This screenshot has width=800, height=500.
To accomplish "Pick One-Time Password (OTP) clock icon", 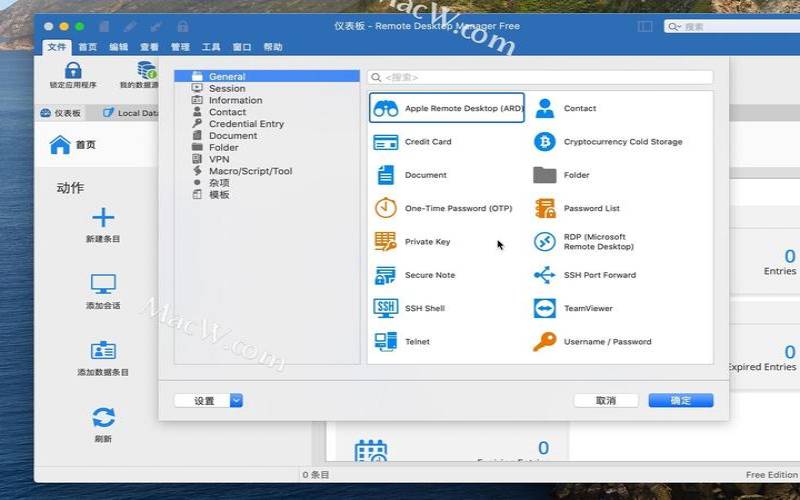I will coord(386,208).
